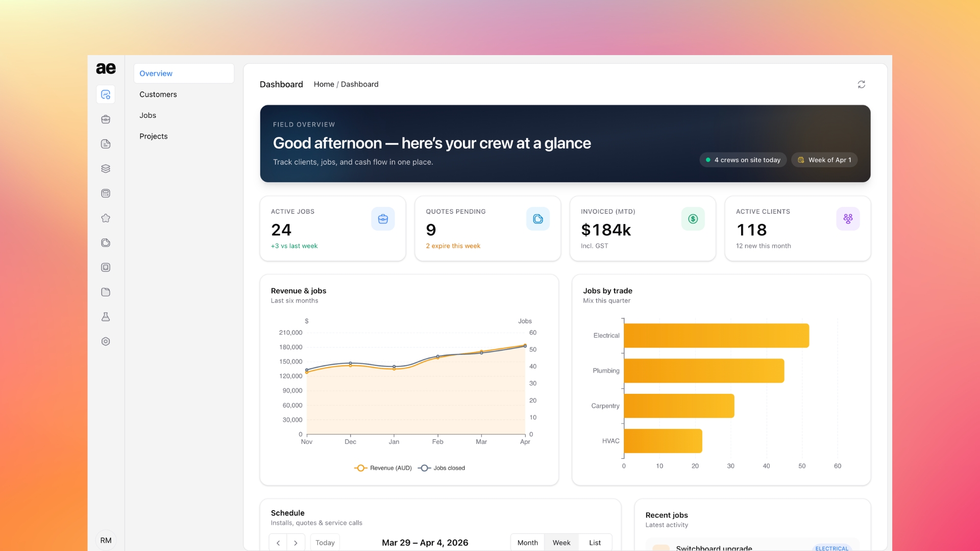Click the refresh icon near the breadcrumb
980x551 pixels.
tap(862, 84)
